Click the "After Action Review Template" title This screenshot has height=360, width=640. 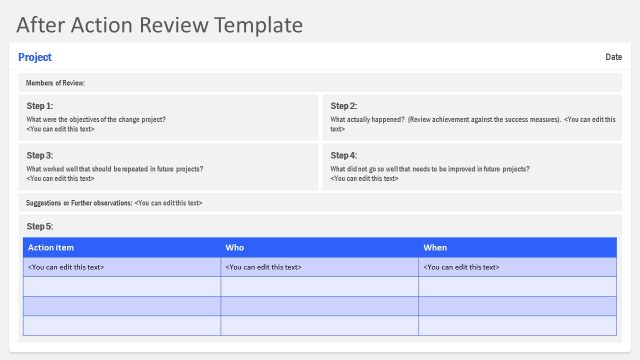160,25
